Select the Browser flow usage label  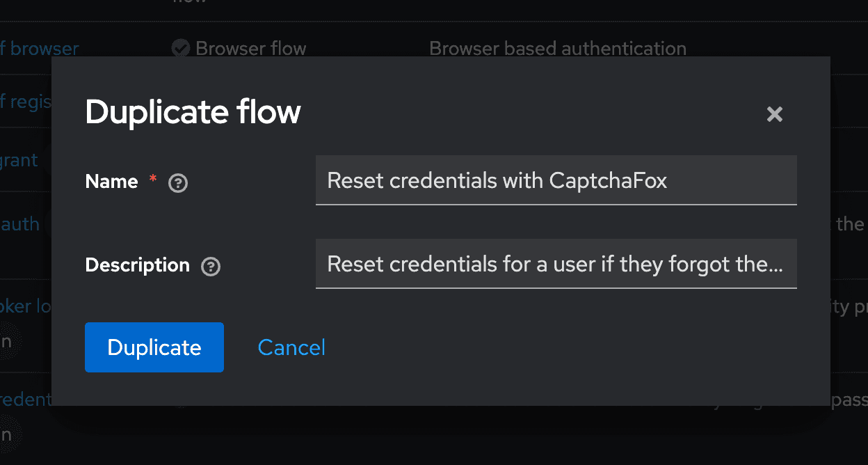(251, 48)
